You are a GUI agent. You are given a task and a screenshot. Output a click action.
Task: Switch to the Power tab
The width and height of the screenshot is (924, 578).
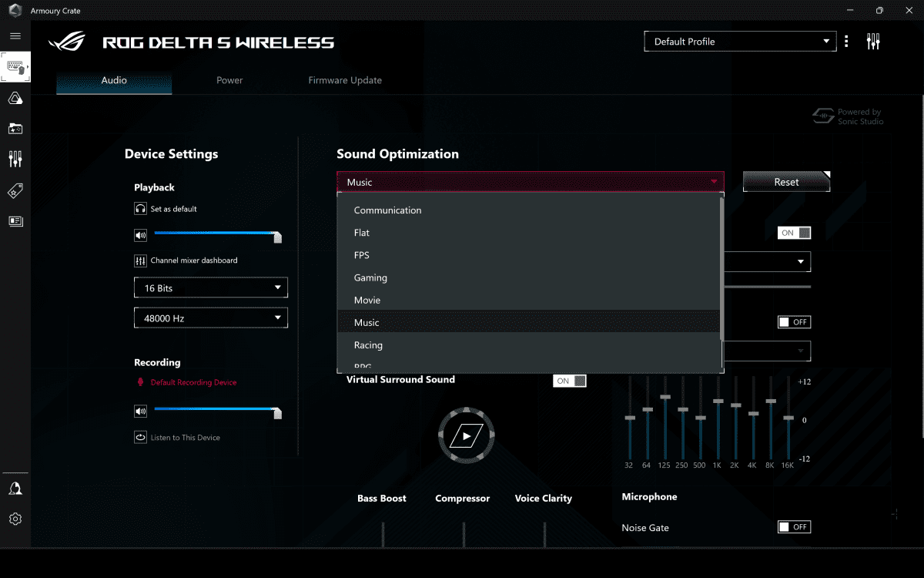point(229,80)
